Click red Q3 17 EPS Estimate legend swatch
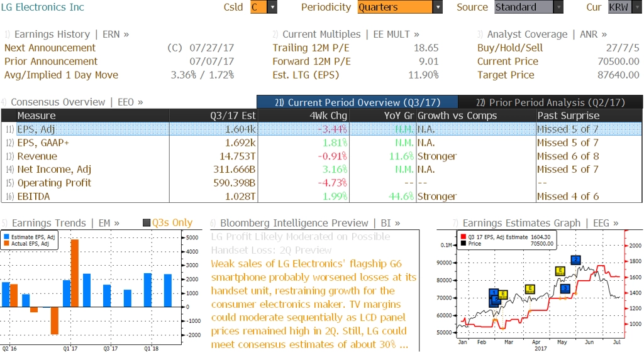This screenshot has width=644, height=353. (464, 237)
